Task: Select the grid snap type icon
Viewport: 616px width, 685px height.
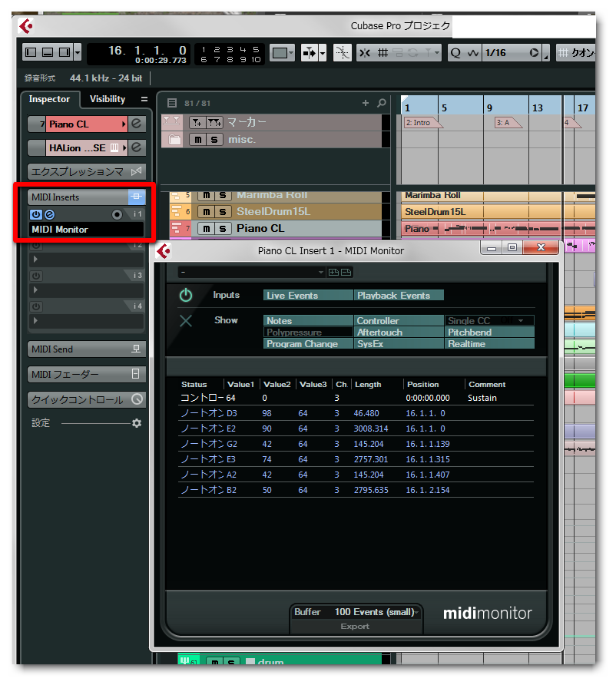Action: [x=383, y=53]
